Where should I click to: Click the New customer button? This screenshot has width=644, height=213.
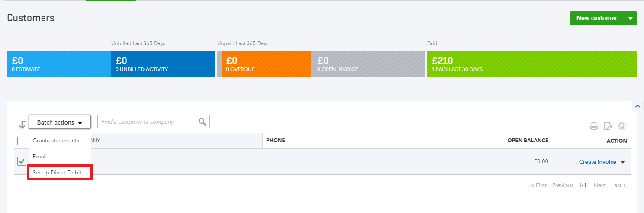pos(597,18)
